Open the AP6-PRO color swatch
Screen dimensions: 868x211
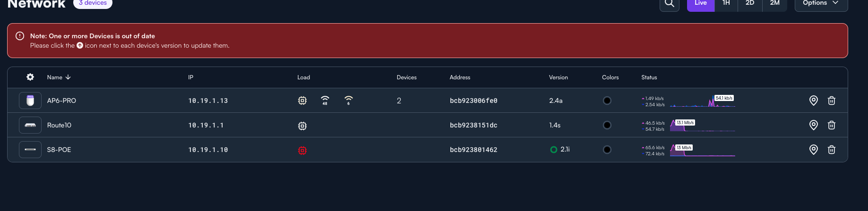tap(607, 101)
